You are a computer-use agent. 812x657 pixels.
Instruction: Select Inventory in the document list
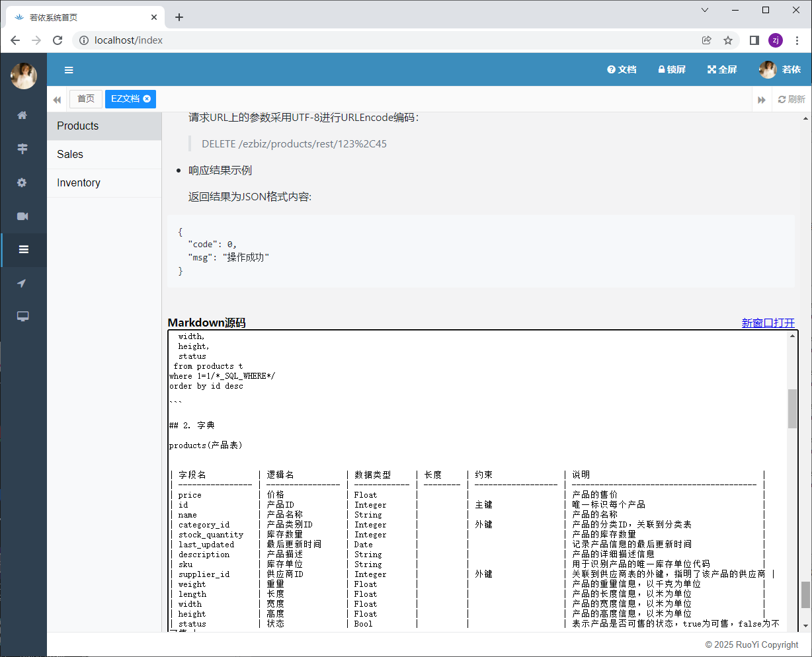click(79, 183)
